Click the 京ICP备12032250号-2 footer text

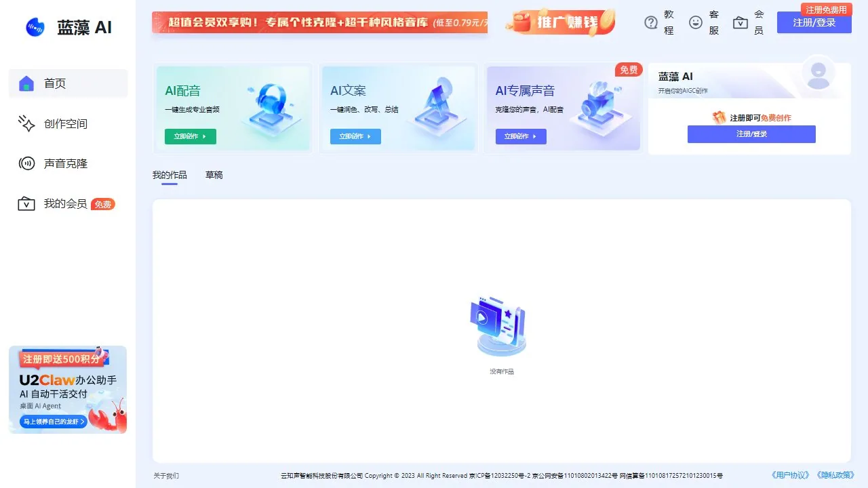500,476
